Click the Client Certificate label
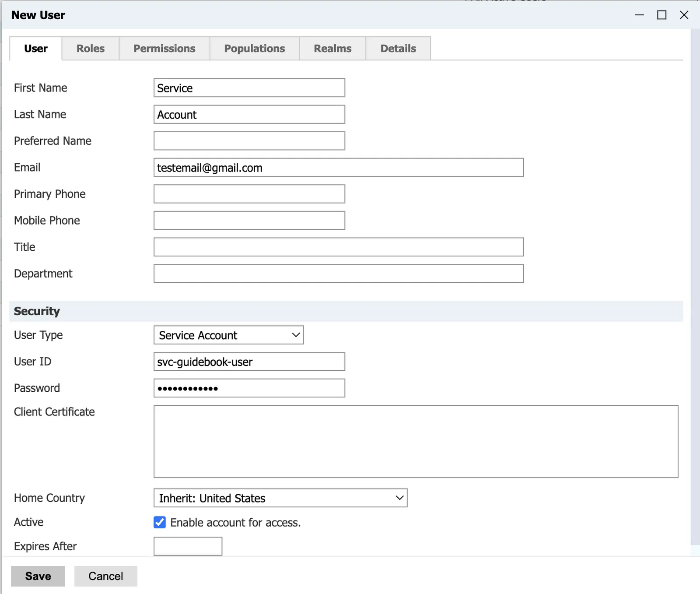The height and width of the screenshot is (594, 700). click(x=54, y=412)
